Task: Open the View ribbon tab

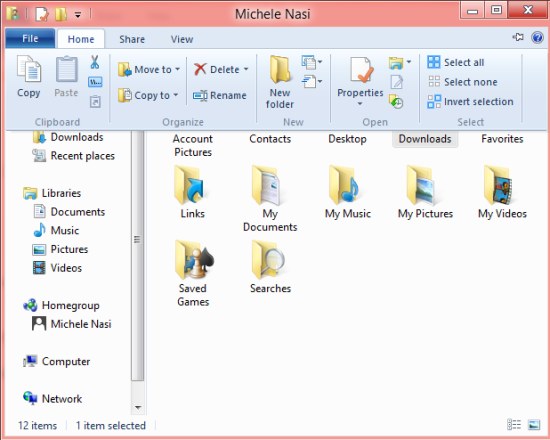Action: click(182, 39)
